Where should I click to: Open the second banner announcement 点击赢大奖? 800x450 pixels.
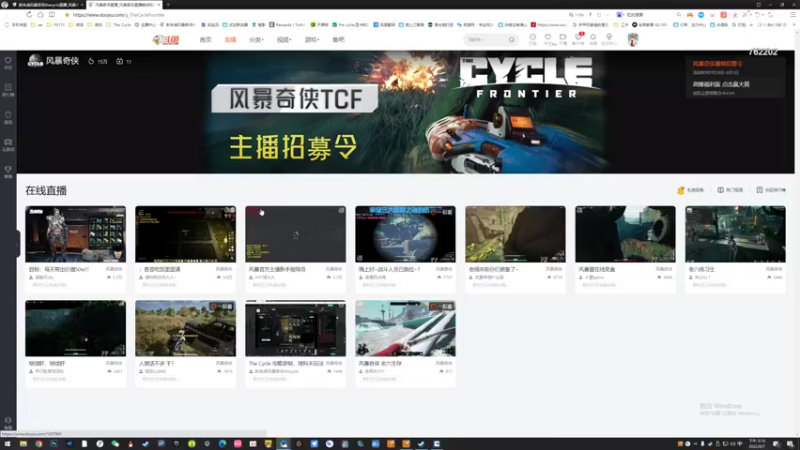point(721,84)
